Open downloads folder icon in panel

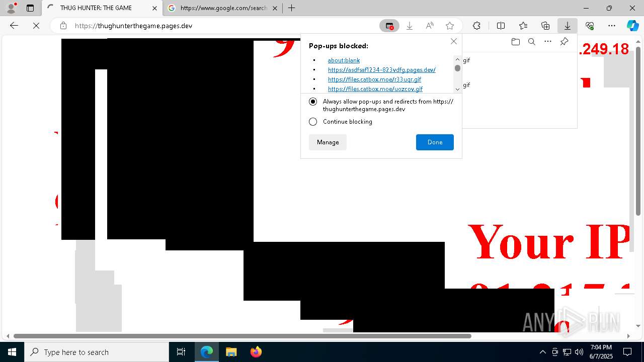[x=515, y=42]
